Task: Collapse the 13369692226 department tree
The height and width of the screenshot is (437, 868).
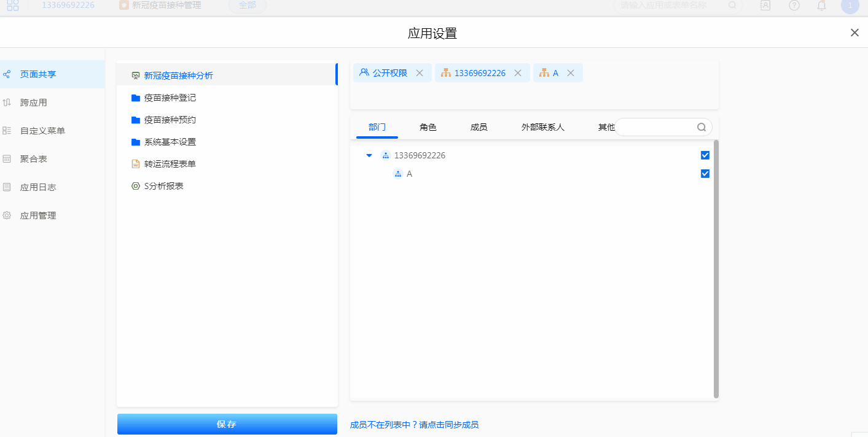Action: [369, 155]
